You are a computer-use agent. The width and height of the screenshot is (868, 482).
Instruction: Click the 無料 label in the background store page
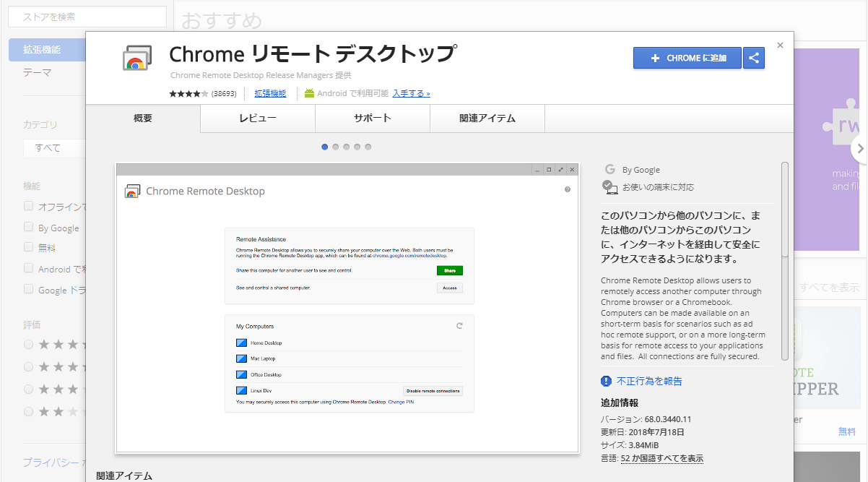846,431
